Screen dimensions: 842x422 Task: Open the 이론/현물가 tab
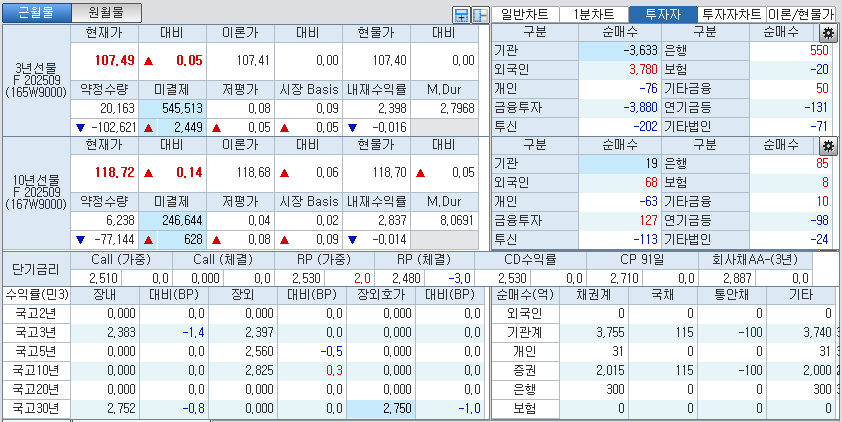tap(801, 14)
